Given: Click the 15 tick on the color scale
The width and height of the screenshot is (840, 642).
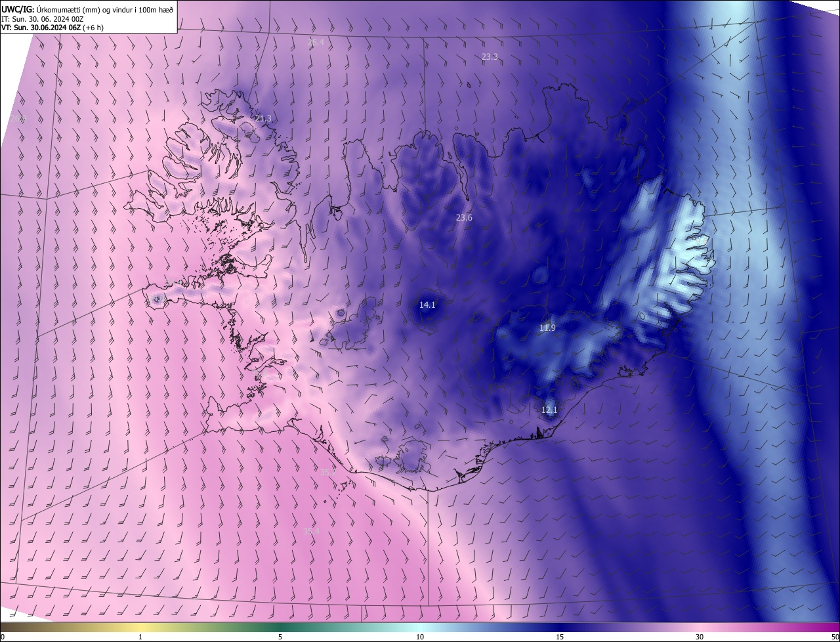Looking at the screenshot, I should [560, 637].
